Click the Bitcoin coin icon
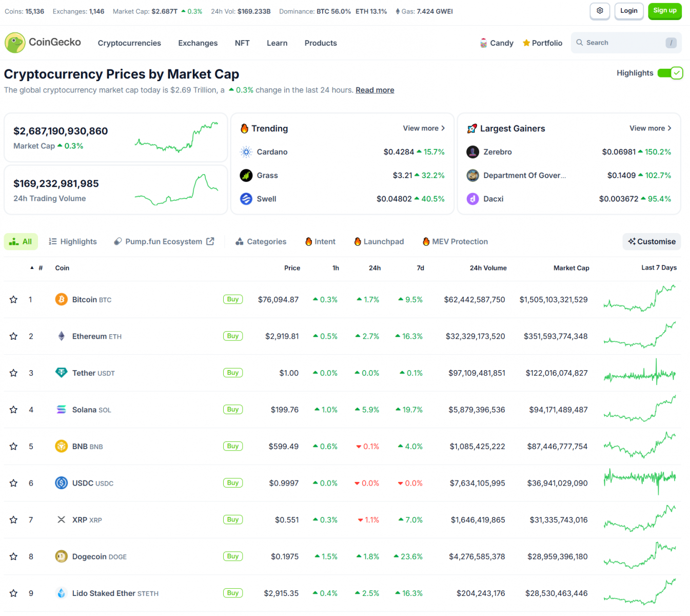This screenshot has width=690, height=616. pos(62,299)
